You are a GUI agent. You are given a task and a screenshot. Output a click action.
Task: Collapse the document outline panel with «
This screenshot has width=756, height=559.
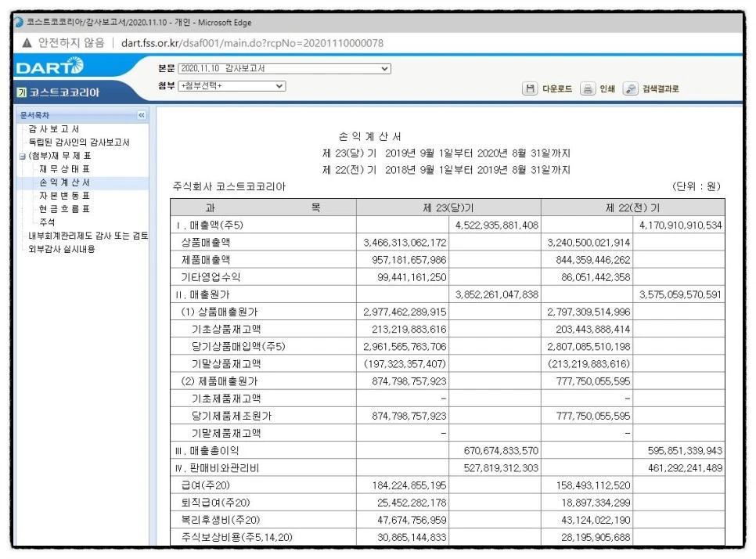[142, 115]
